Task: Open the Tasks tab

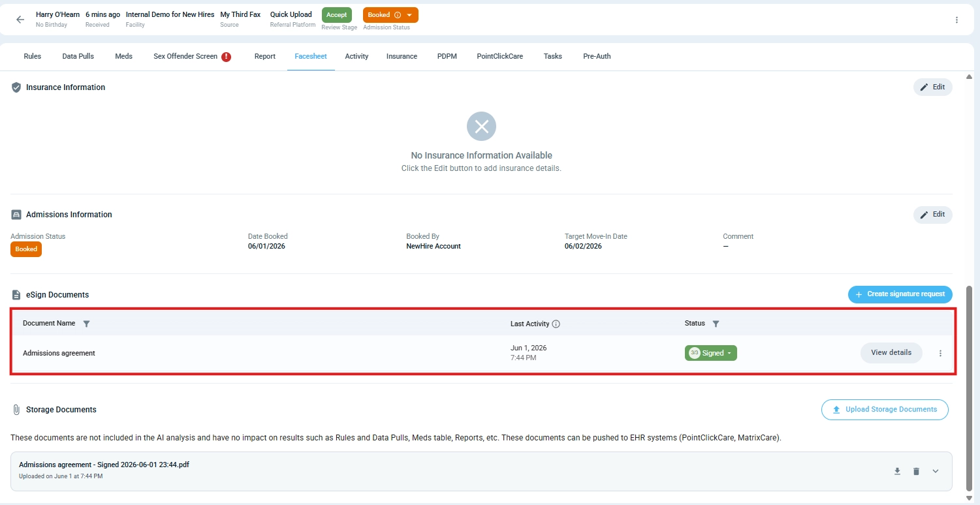Action: [553, 56]
